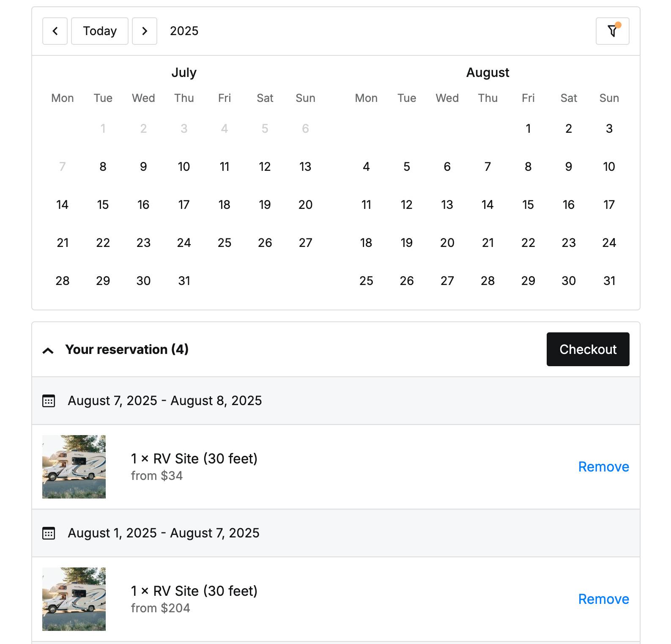Click the Today button
Viewport: 671px width, 644px height.
100,31
